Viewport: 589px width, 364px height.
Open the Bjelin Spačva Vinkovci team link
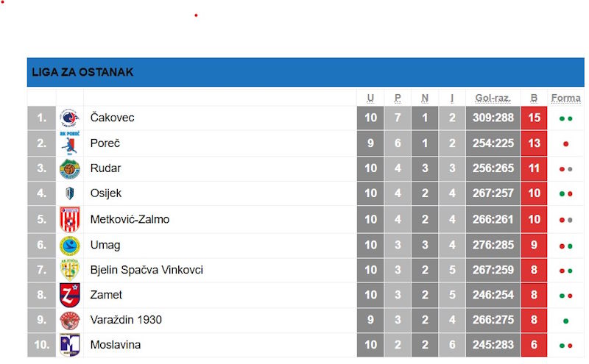147,270
